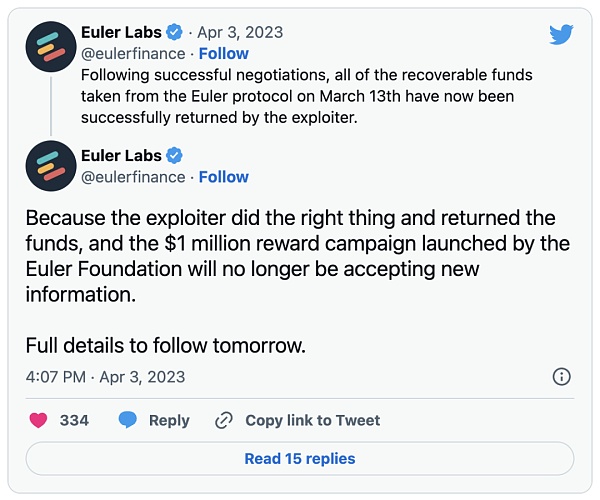This screenshot has width=600, height=500.
Task: Click Read 15 replies button
Action: [300, 459]
